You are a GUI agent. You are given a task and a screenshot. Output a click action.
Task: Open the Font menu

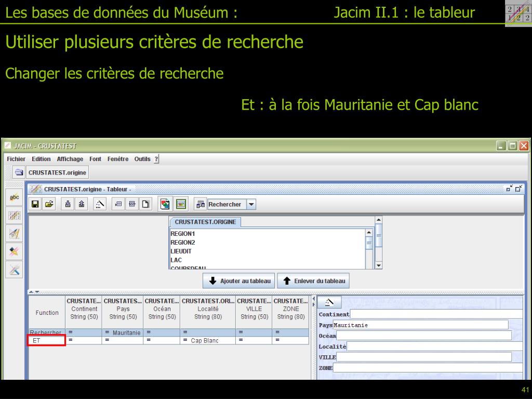click(96, 159)
